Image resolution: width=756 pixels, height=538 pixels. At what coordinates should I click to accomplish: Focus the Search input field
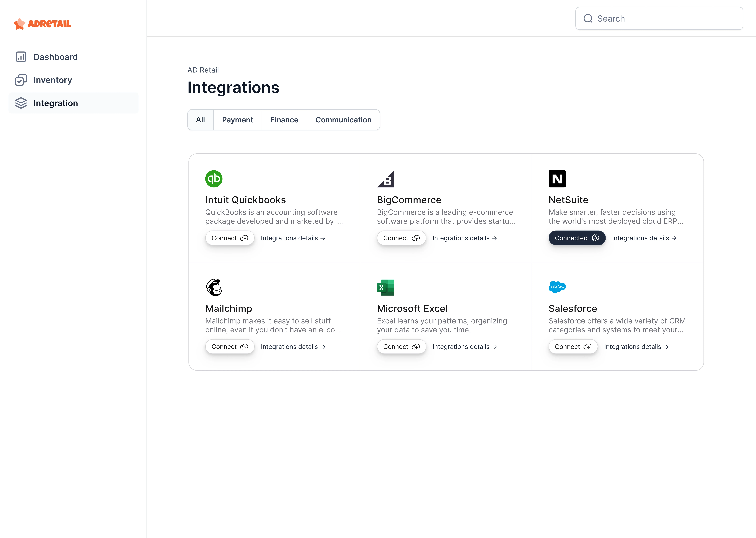pos(665,19)
